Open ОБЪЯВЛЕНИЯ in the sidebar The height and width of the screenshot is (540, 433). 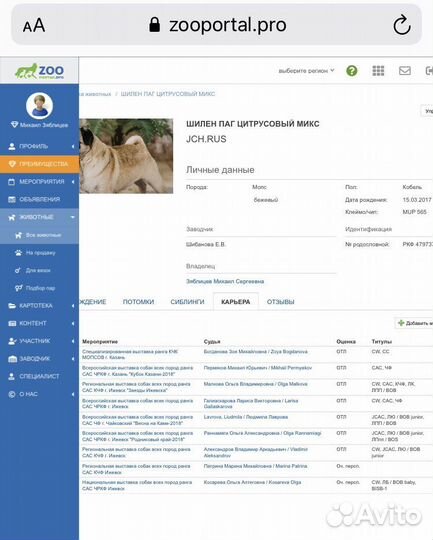(x=39, y=199)
